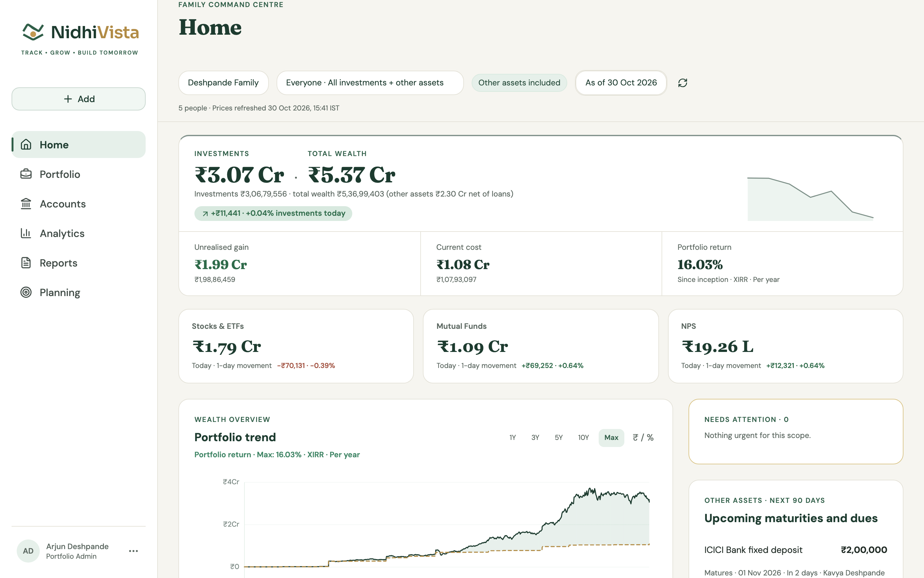
Task: Open the NPS card
Action: tap(785, 346)
